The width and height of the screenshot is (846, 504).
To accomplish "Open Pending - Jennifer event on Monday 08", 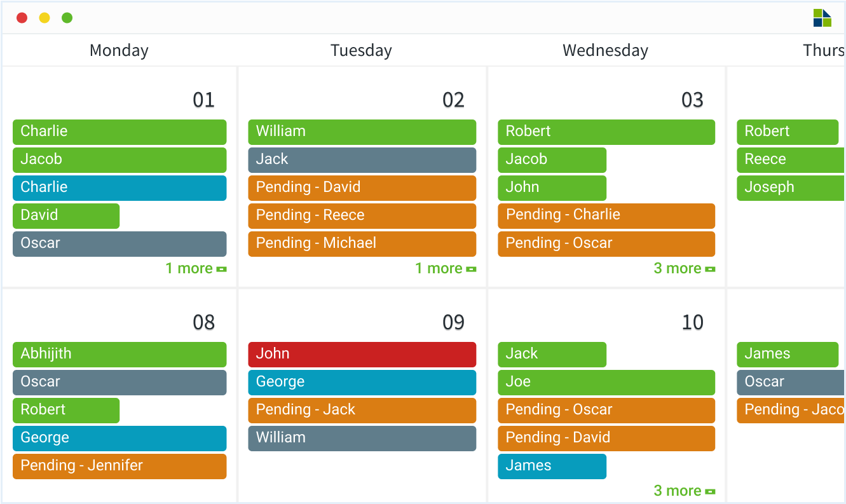I will (x=119, y=467).
